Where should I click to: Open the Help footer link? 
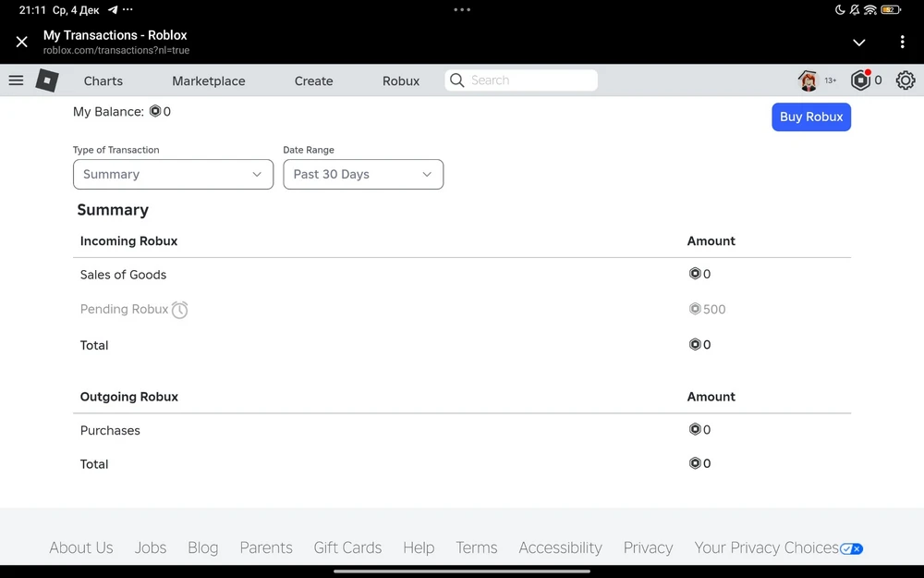[419, 547]
